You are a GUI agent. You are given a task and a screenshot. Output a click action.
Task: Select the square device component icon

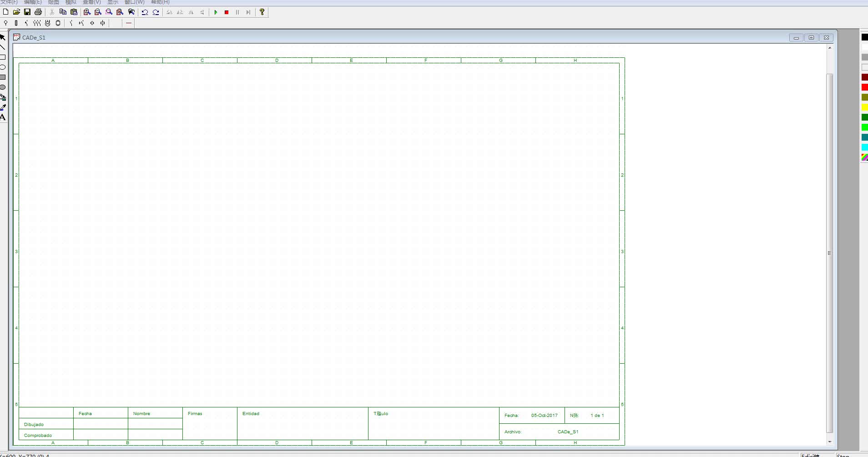coord(58,23)
